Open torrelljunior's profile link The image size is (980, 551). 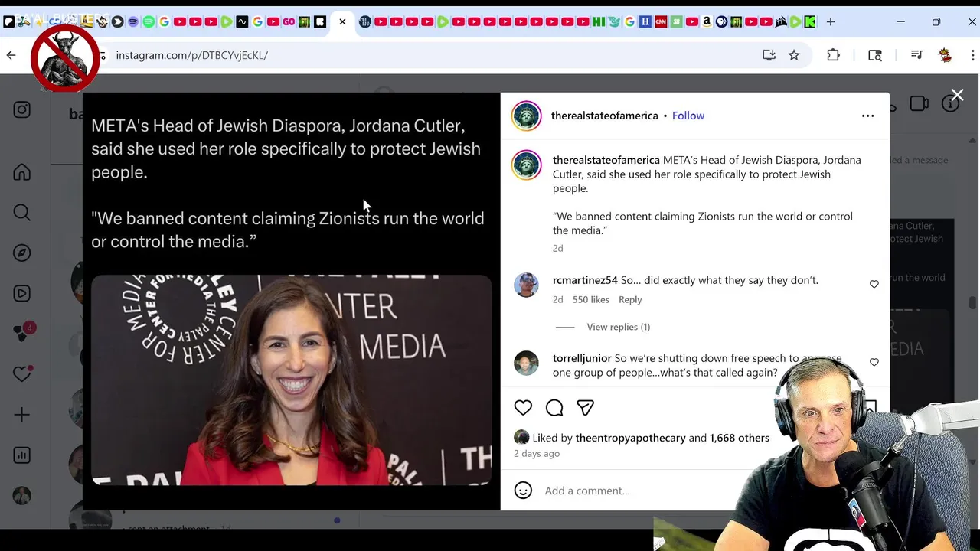pyautogui.click(x=582, y=358)
